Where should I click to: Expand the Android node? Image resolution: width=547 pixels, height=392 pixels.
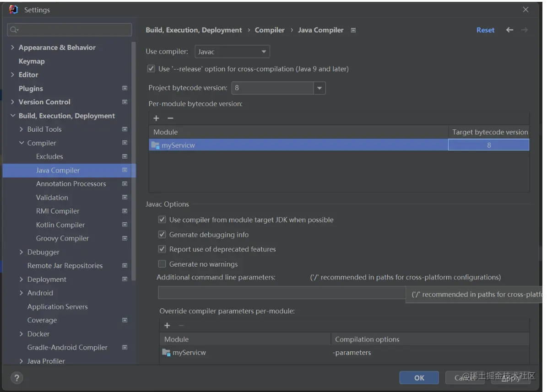(x=21, y=293)
